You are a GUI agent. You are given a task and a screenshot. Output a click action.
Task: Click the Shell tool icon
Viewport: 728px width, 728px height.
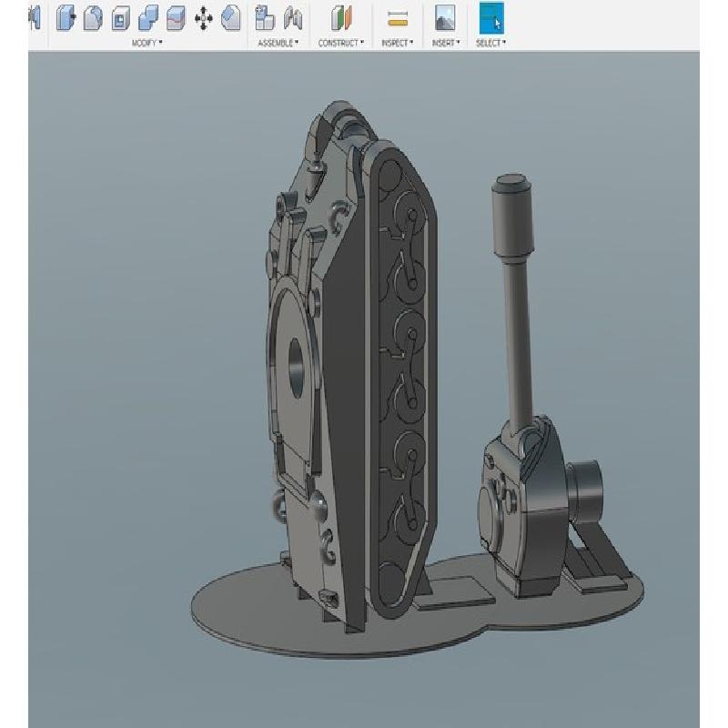tap(120, 18)
